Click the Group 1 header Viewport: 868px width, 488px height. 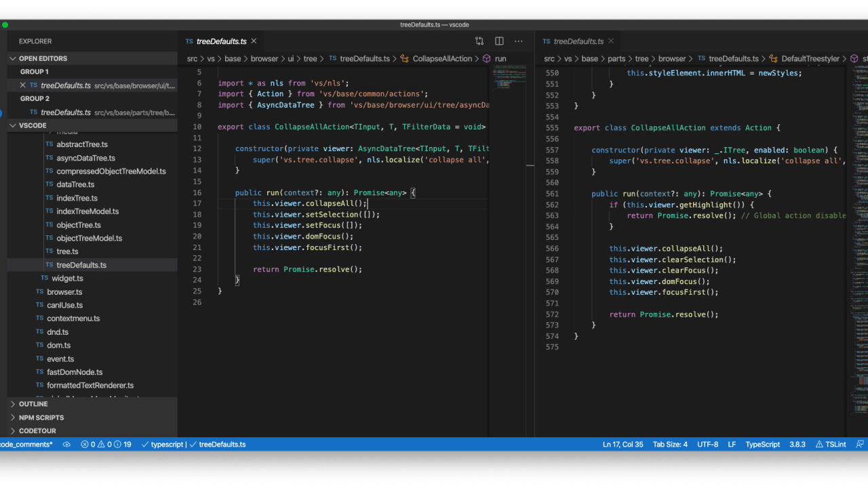35,72
